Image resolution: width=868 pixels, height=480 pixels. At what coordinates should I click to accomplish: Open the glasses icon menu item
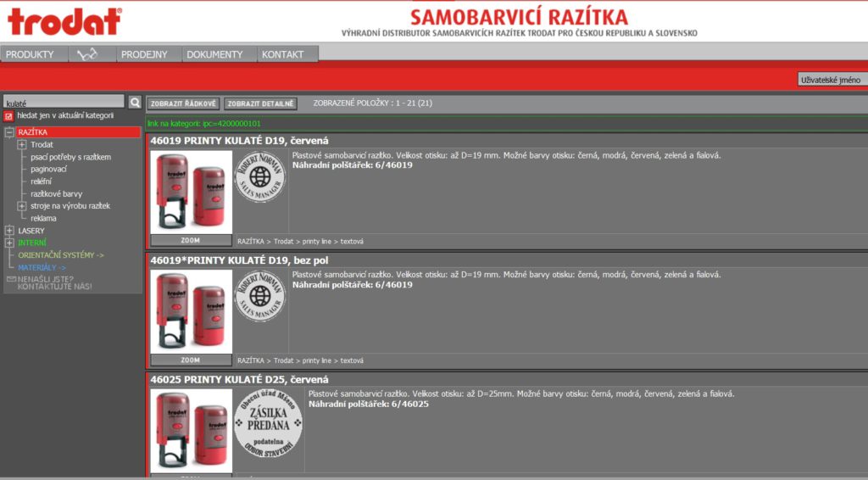[x=88, y=54]
